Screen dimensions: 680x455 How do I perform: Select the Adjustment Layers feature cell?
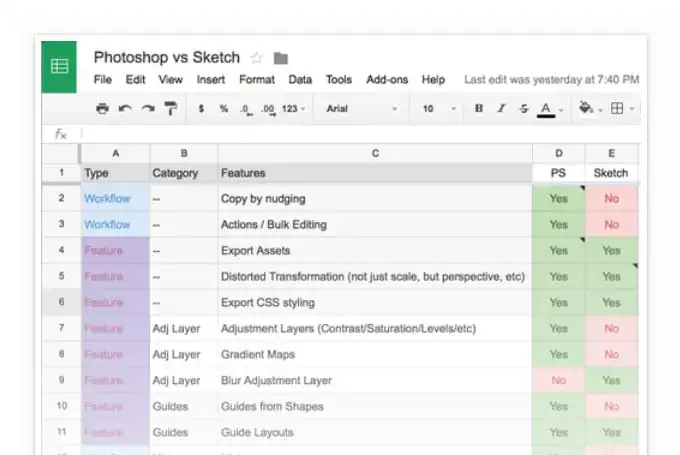click(375, 328)
